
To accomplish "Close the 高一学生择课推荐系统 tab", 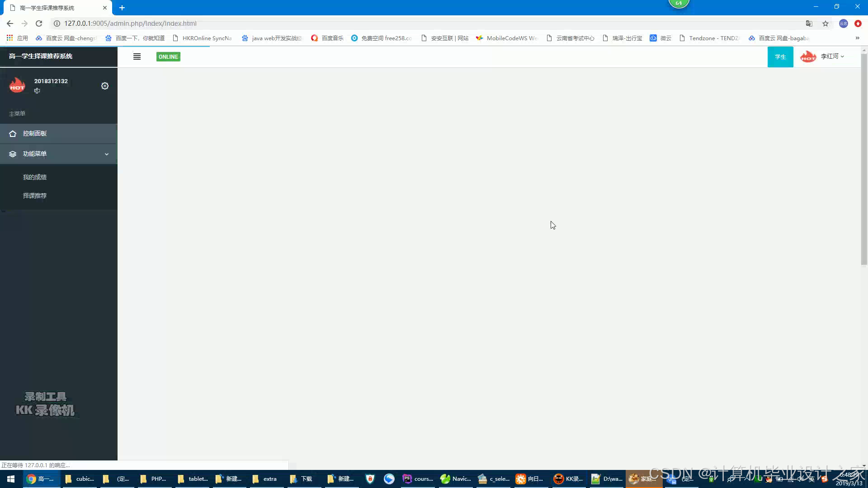I will coord(105,8).
